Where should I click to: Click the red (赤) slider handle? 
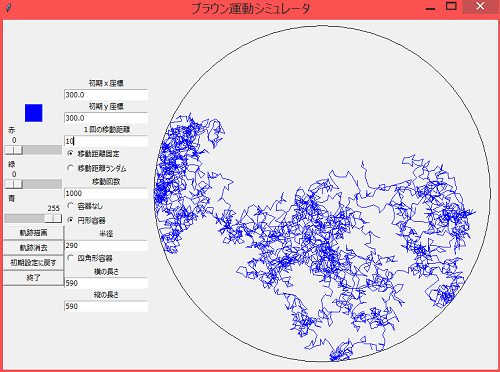tap(14, 150)
